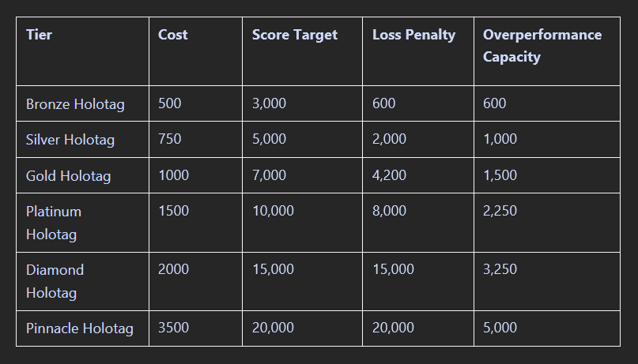This screenshot has height=364, width=638.
Task: Click the Score Target column header
Action: click(294, 35)
